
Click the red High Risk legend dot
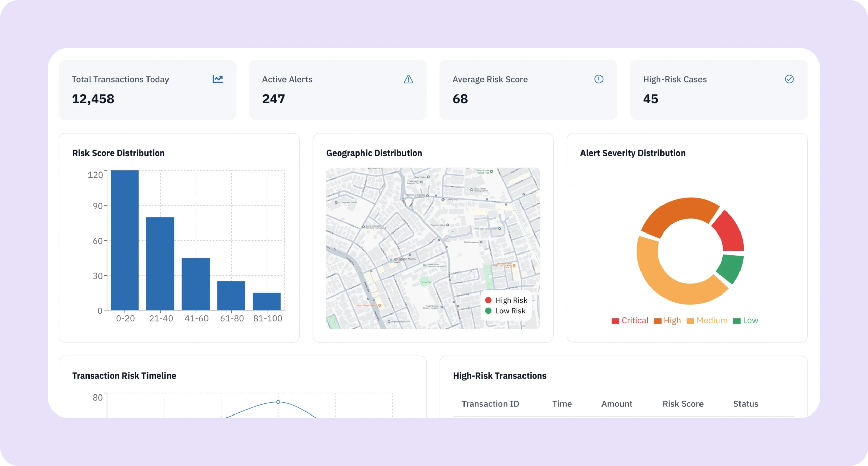pos(488,300)
